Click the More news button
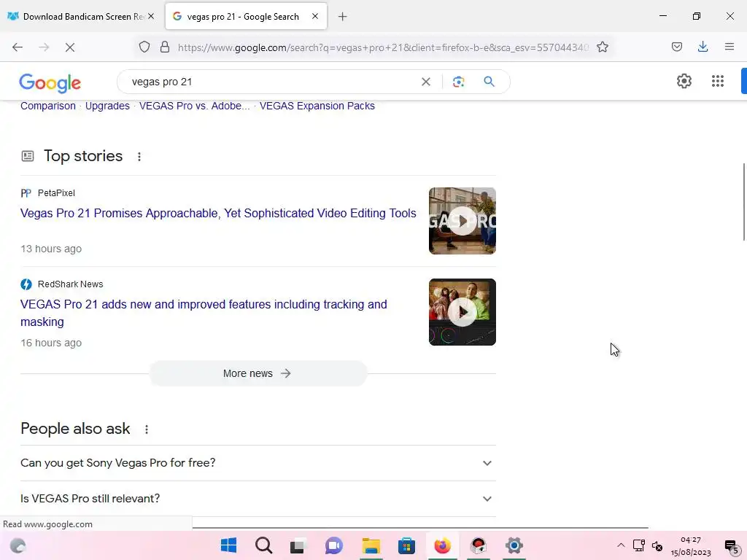 pos(258,374)
